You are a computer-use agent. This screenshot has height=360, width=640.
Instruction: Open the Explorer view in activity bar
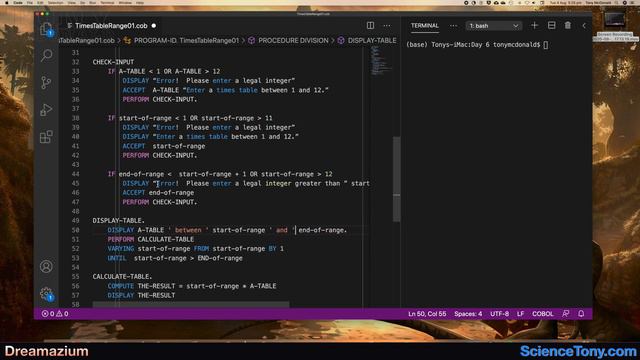tap(46, 29)
